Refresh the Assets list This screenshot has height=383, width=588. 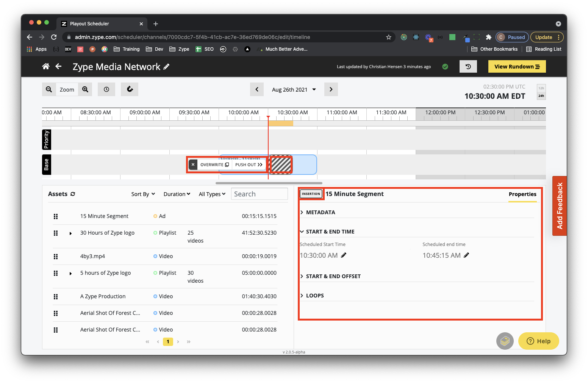point(73,194)
